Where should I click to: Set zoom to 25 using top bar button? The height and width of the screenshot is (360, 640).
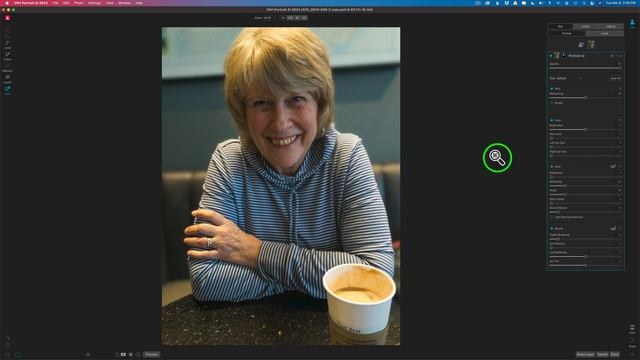click(304, 18)
